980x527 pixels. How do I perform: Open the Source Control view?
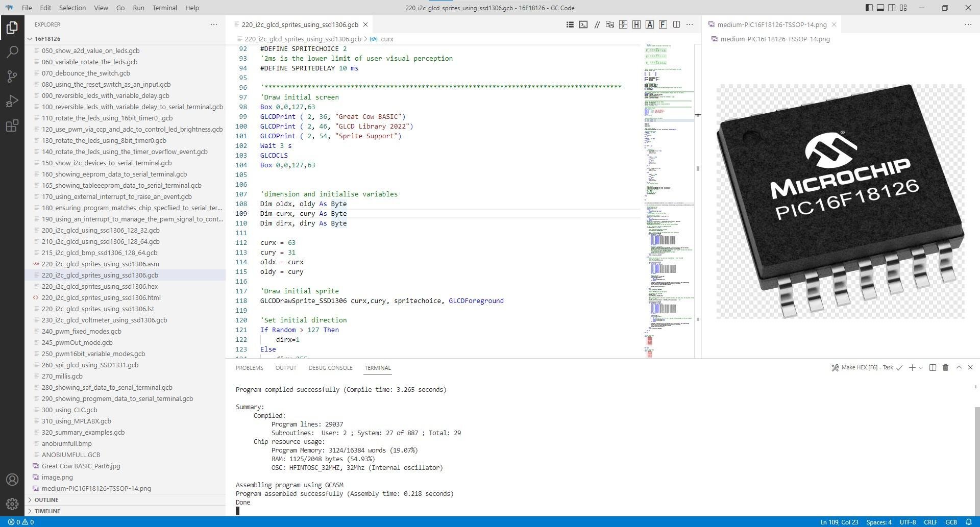click(12, 77)
